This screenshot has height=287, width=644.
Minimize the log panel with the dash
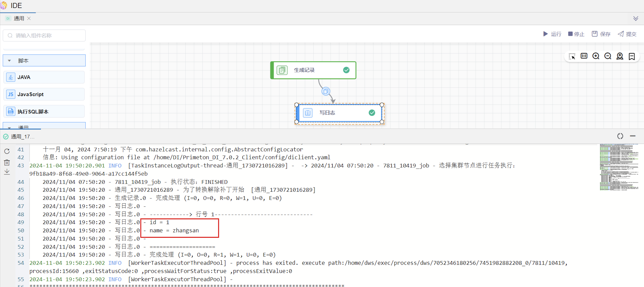pos(632,136)
